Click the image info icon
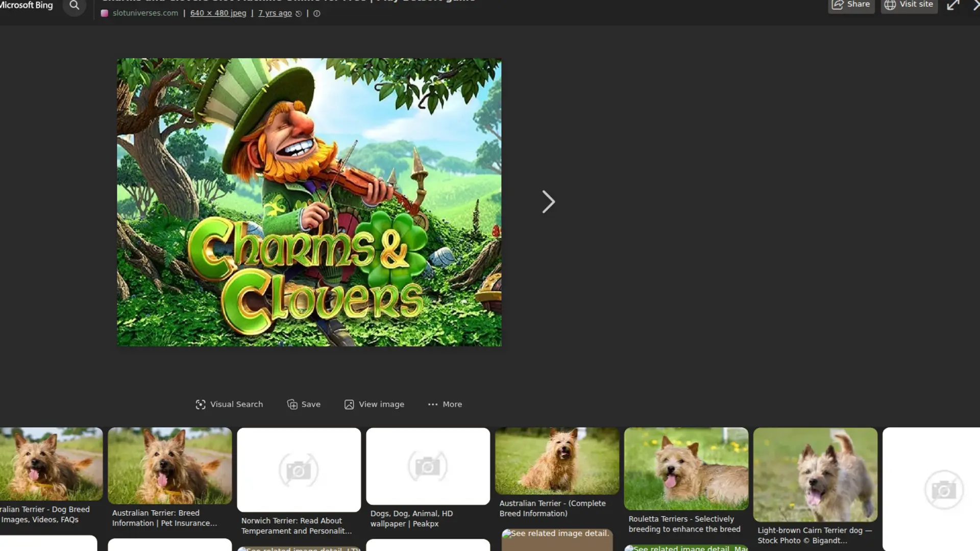The width and height of the screenshot is (980, 551). [316, 13]
